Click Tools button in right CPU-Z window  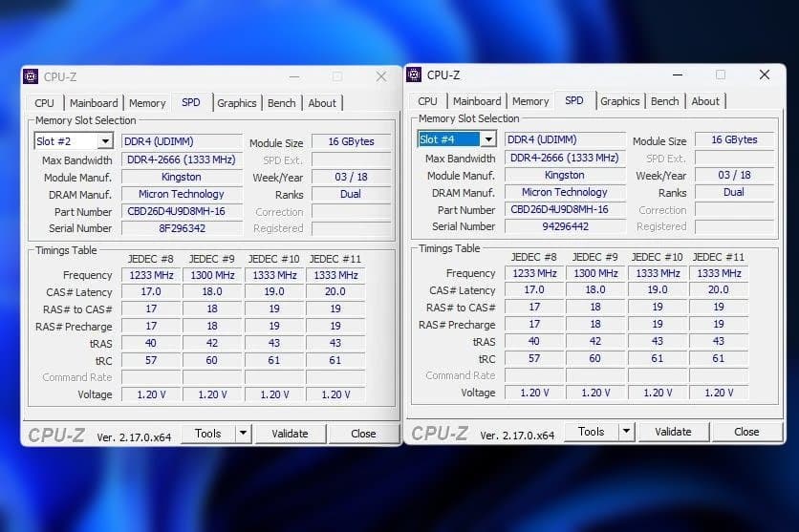tap(592, 431)
